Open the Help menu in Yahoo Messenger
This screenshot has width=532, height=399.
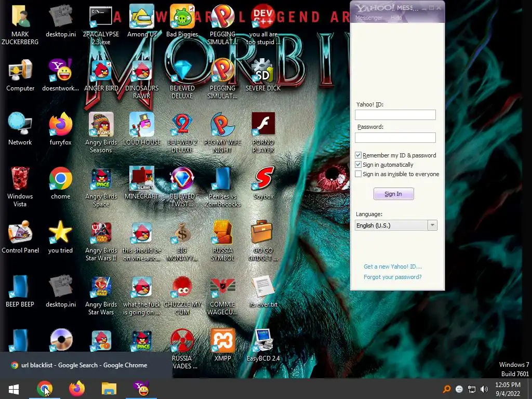[396, 18]
